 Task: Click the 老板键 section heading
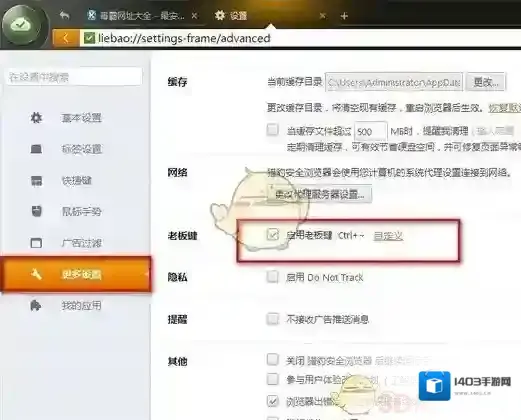182,236
